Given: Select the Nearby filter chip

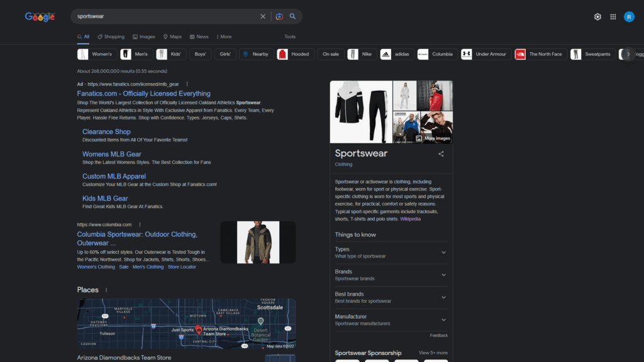Looking at the screenshot, I should pos(257,54).
